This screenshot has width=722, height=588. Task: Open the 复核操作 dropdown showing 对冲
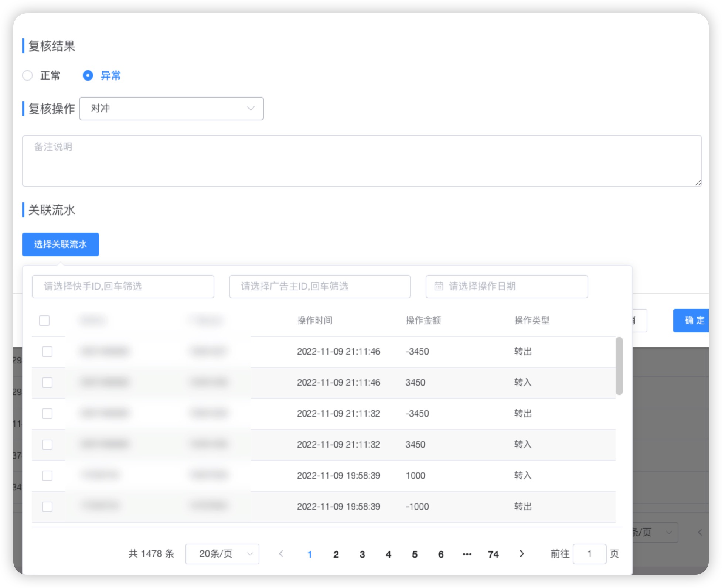tap(171, 109)
